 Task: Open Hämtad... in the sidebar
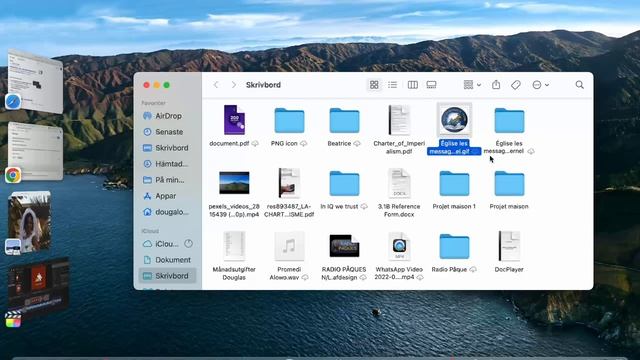[167, 164]
